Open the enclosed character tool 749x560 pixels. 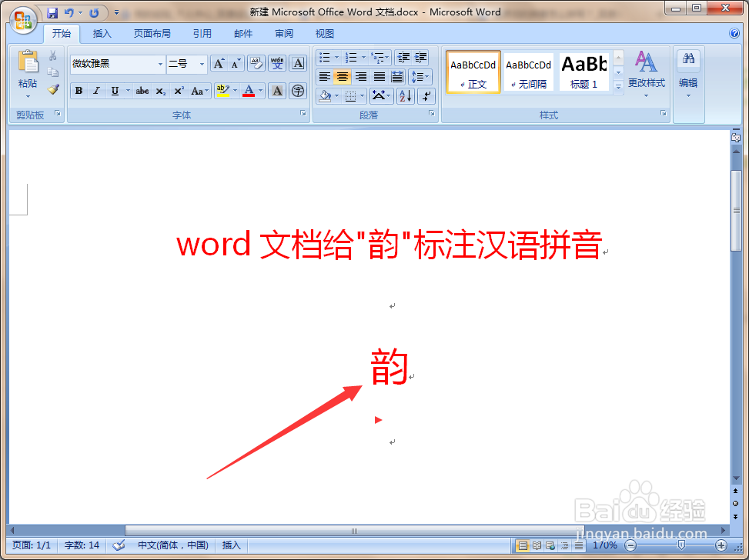coord(298,91)
